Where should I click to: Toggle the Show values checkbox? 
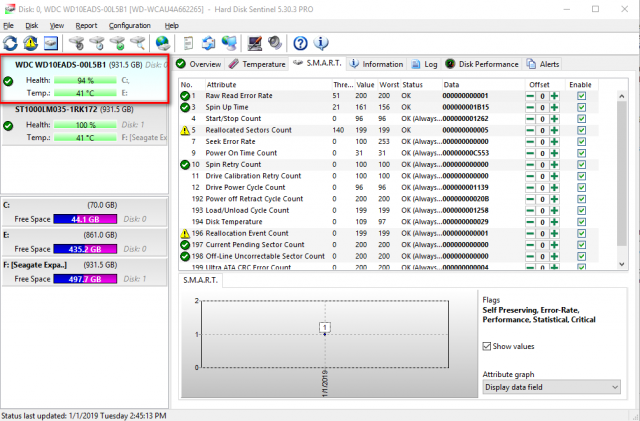coord(488,345)
